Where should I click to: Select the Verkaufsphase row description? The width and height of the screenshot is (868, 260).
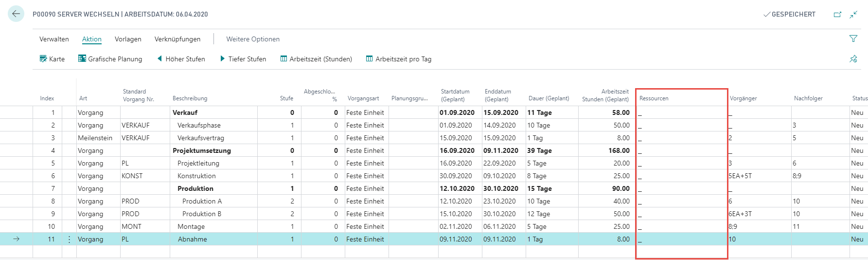pos(213,125)
